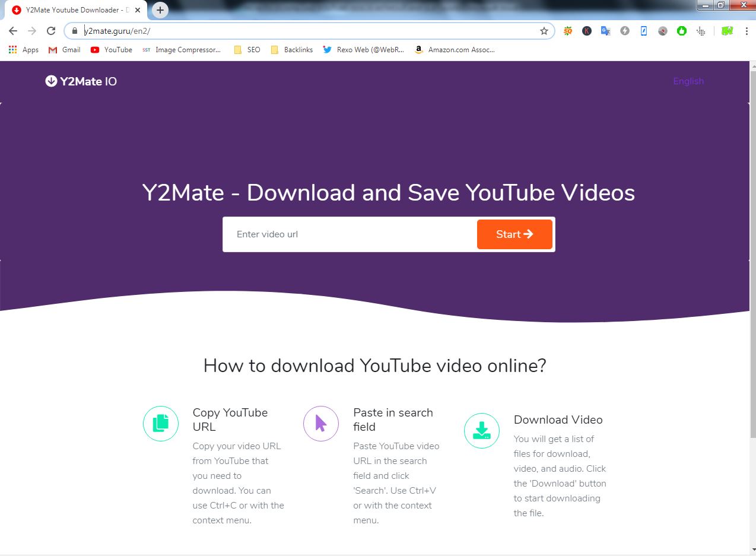The height and width of the screenshot is (556, 756).
Task: Open the Rexo Web Twitter bookmark
Action: pyautogui.click(x=364, y=50)
